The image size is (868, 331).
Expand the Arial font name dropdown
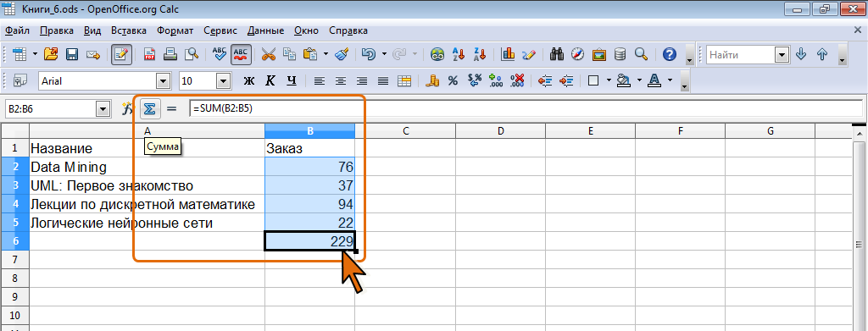(164, 81)
